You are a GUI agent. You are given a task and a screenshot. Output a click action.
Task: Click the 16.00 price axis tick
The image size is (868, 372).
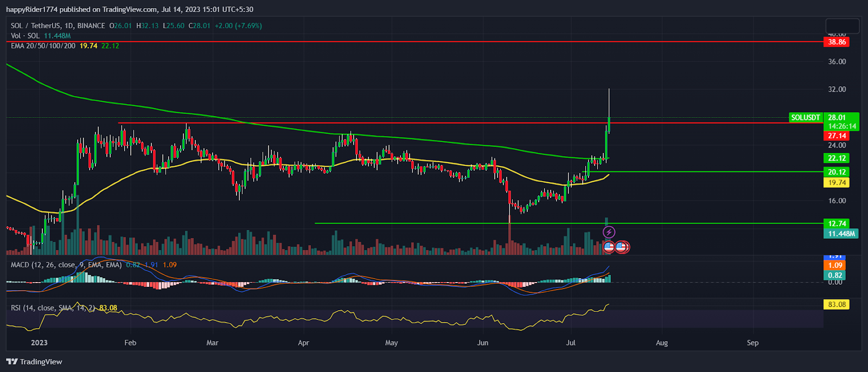pos(837,201)
